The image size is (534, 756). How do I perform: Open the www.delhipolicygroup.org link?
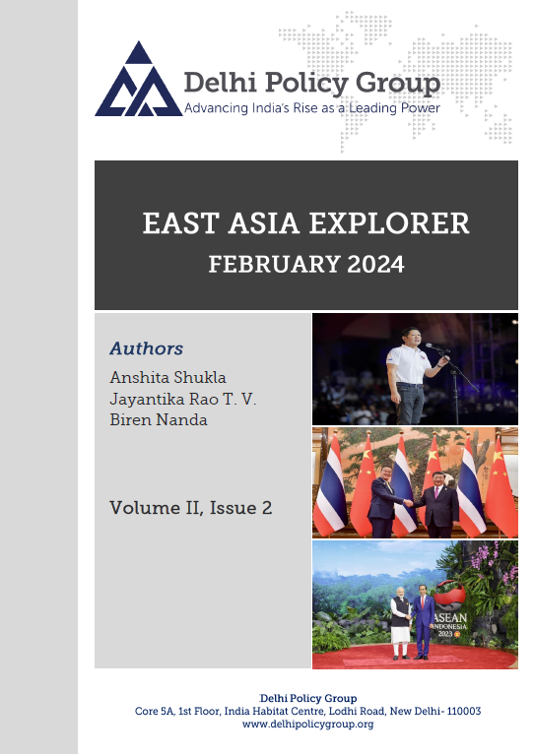tap(307, 724)
